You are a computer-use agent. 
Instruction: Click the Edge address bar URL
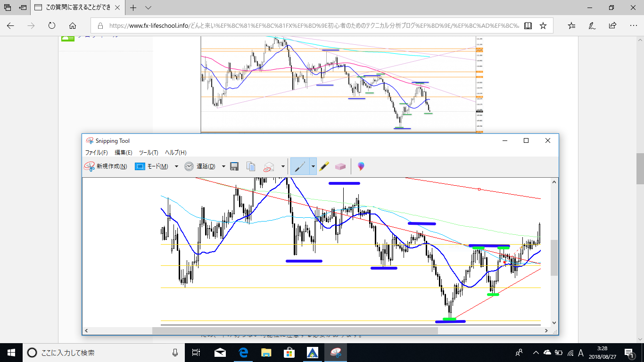click(314, 26)
